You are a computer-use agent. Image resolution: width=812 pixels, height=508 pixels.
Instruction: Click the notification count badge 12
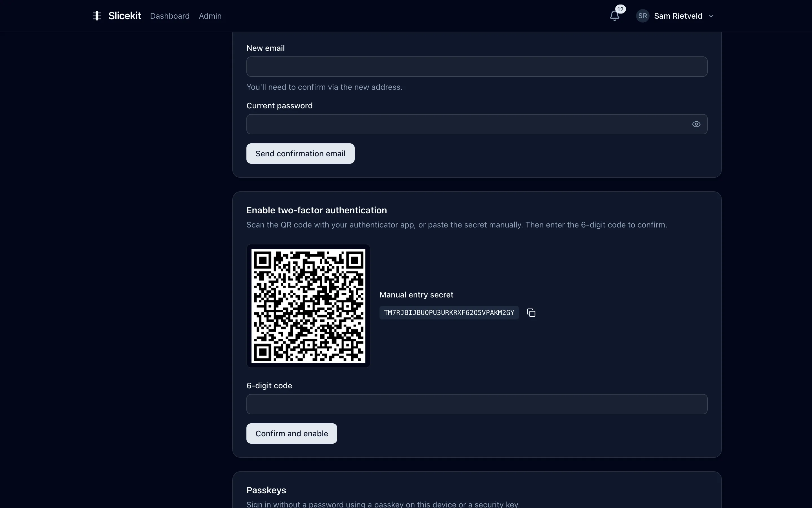pyautogui.click(x=620, y=9)
